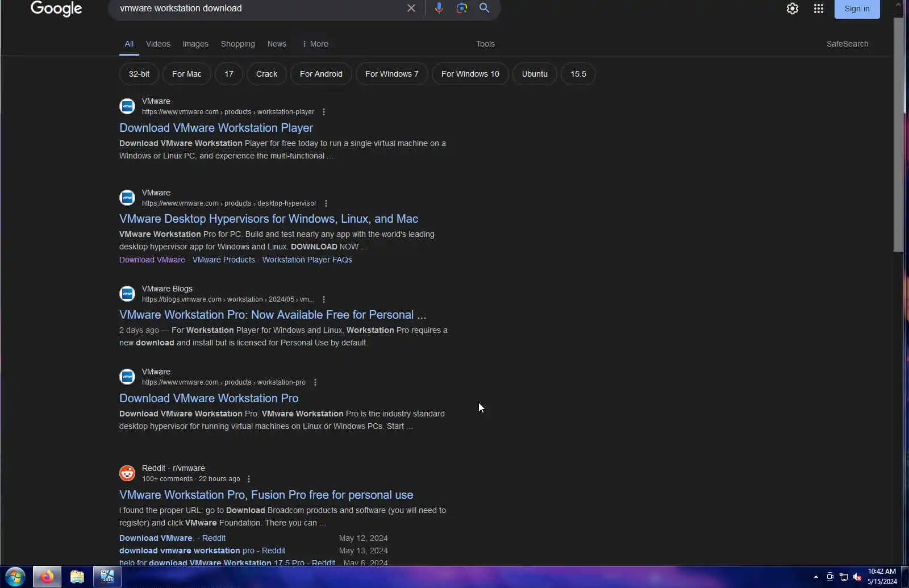The width and height of the screenshot is (909, 588).
Task: Open the SafeSearch settings
Action: [x=847, y=44]
